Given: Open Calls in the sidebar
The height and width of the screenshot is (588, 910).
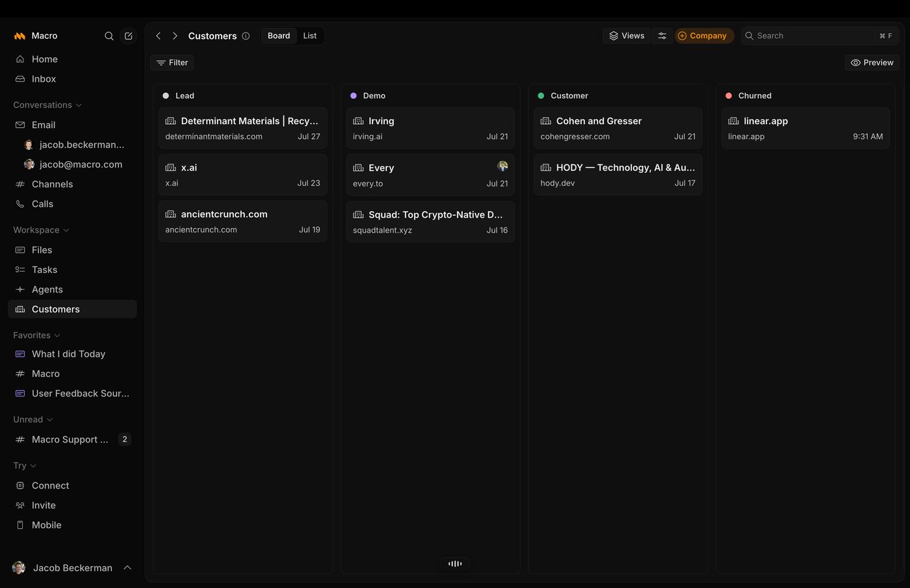Looking at the screenshot, I should 72,204.
